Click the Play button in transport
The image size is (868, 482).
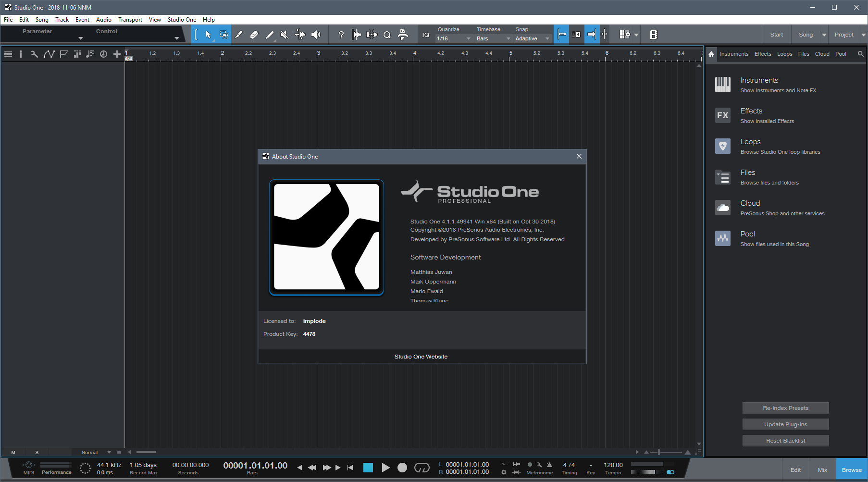pyautogui.click(x=385, y=468)
